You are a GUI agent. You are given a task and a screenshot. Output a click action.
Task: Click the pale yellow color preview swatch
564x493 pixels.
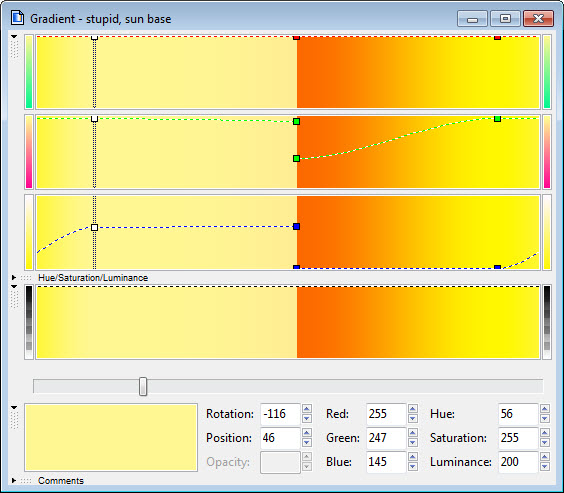(111, 438)
